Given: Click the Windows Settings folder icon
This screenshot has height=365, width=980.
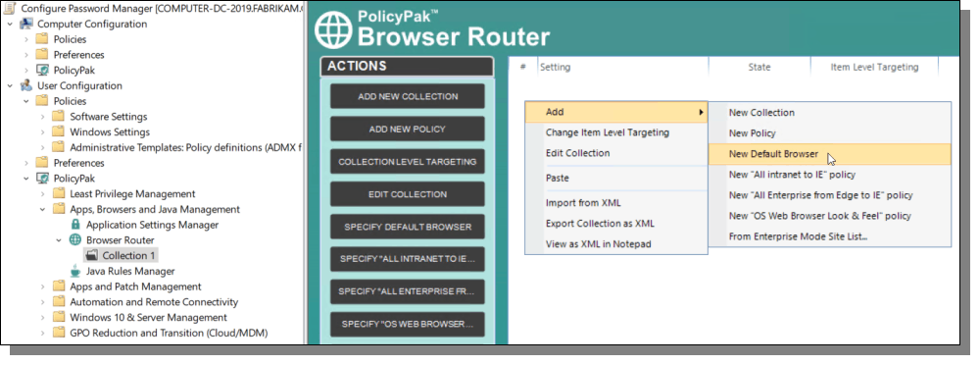Looking at the screenshot, I should pyautogui.click(x=59, y=132).
